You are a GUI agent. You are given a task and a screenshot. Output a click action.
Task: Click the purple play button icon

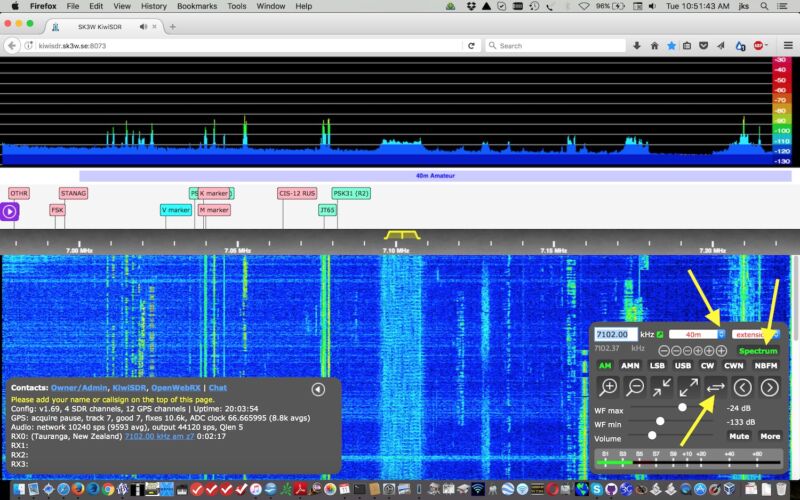[9, 211]
